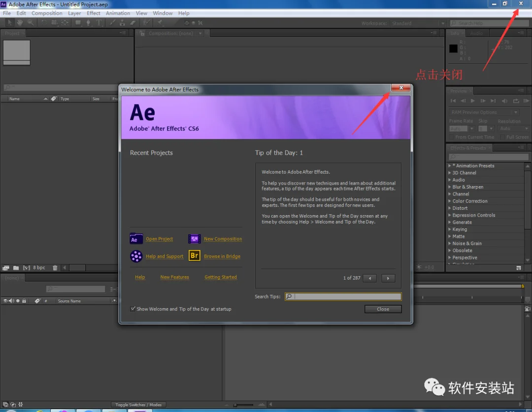This screenshot has height=412, width=532.
Task: Open the Workspace Standard dropdown
Action: point(418,23)
